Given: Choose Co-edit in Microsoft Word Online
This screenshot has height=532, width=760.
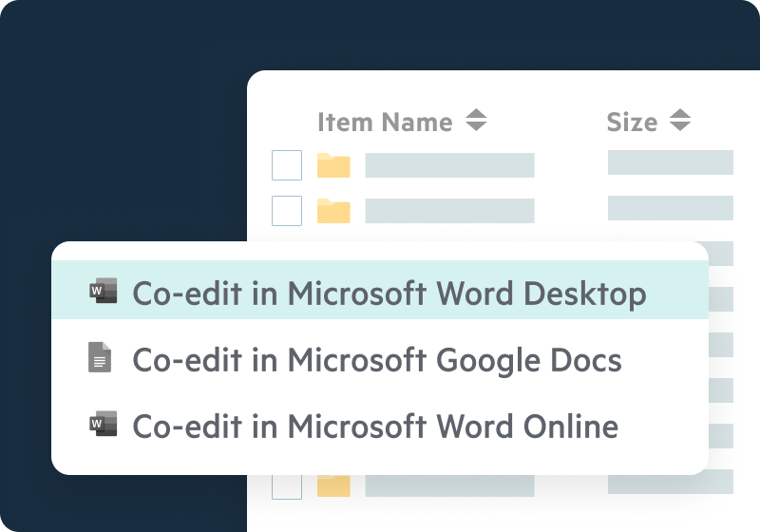Looking at the screenshot, I should [x=374, y=426].
